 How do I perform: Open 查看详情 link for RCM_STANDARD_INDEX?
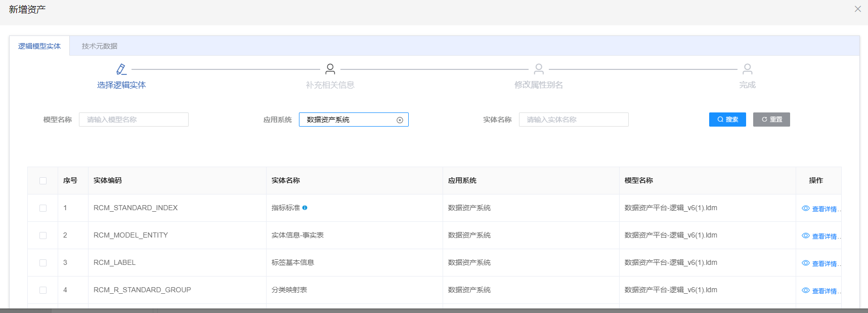824,209
